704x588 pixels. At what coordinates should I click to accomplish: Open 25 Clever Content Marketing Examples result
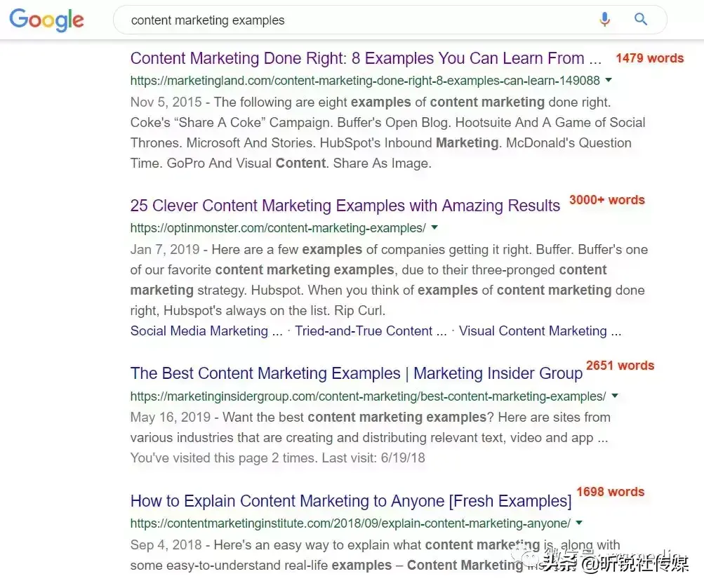345,206
